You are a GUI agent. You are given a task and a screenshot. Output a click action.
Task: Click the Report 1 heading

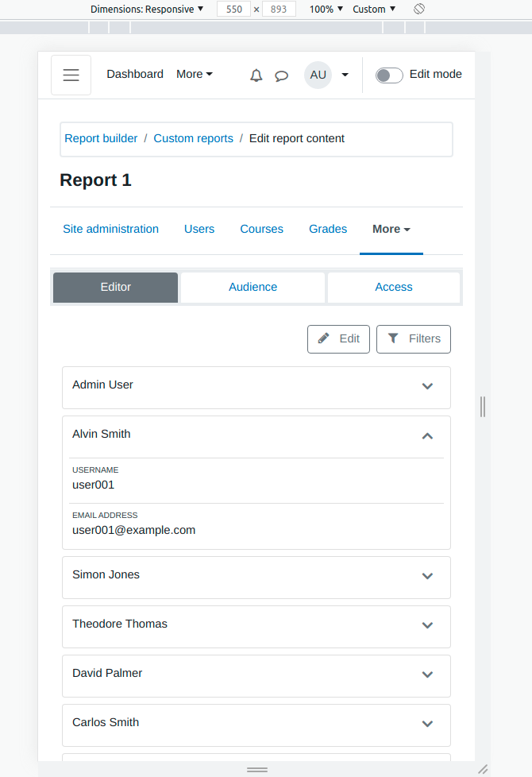tap(95, 180)
